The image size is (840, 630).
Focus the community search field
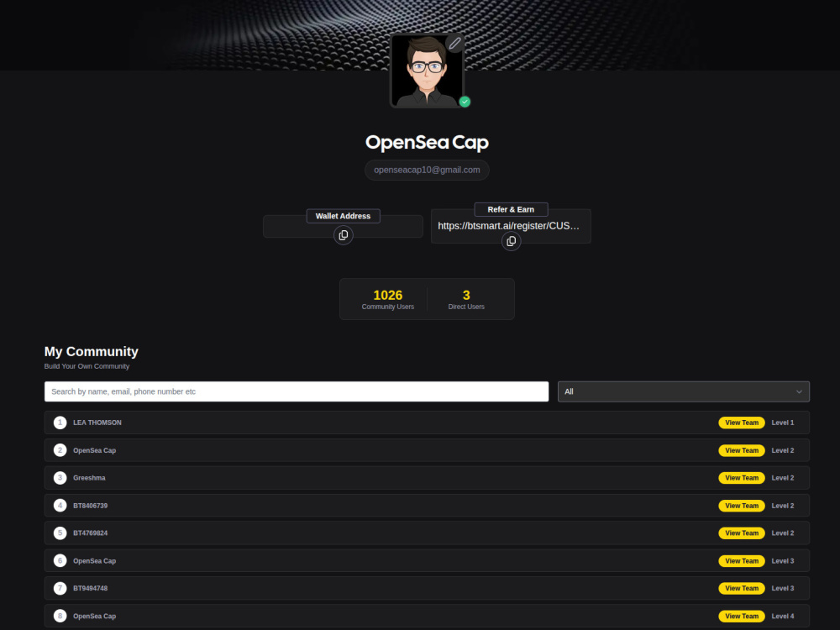[x=297, y=391]
